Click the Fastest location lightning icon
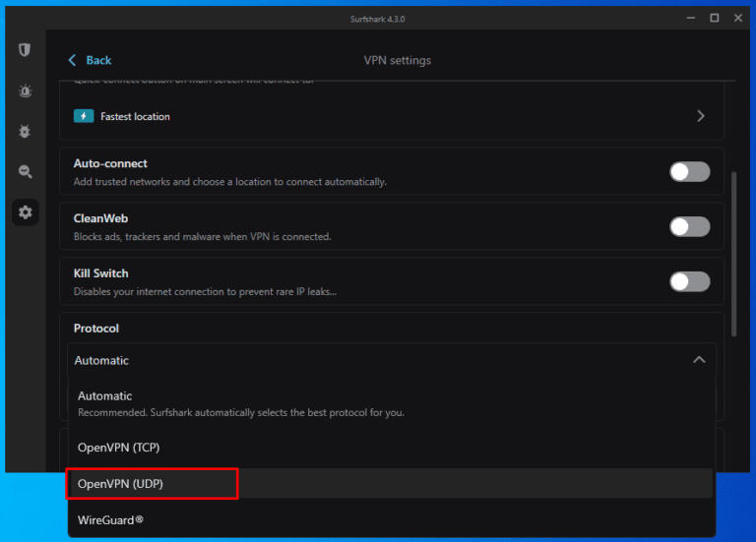The height and width of the screenshot is (542, 756). tap(84, 116)
